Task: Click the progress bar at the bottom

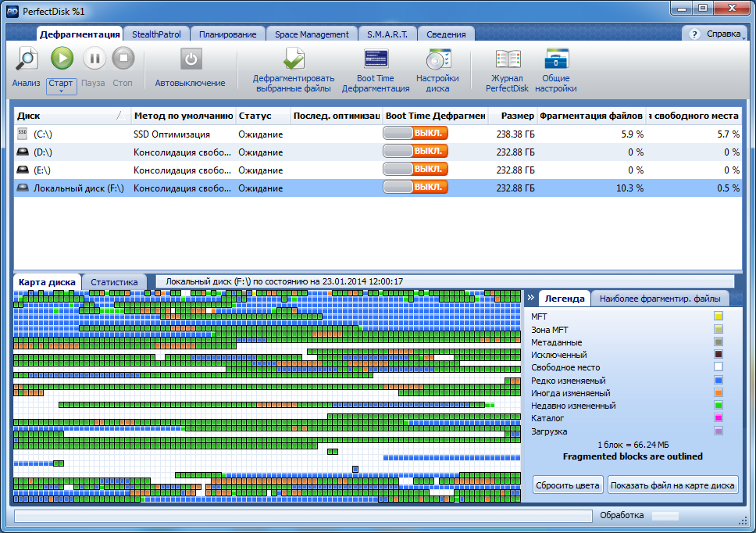Action: tap(303, 516)
